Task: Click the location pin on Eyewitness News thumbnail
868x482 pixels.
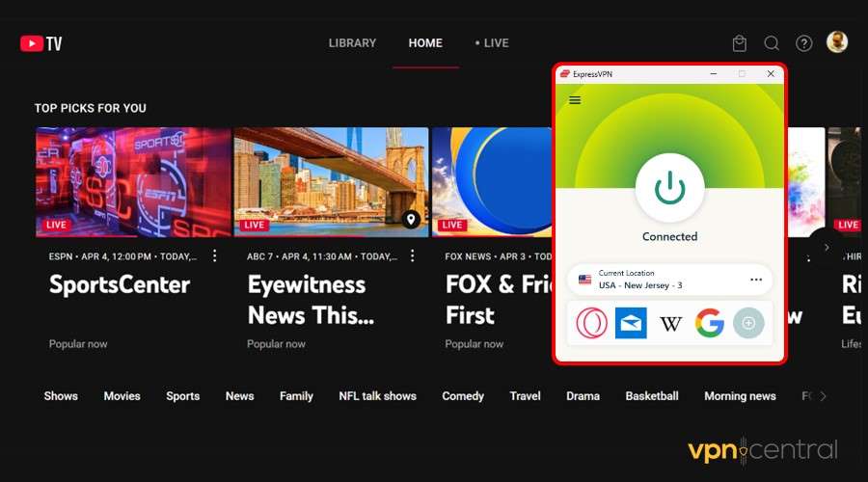Action: [x=411, y=219]
